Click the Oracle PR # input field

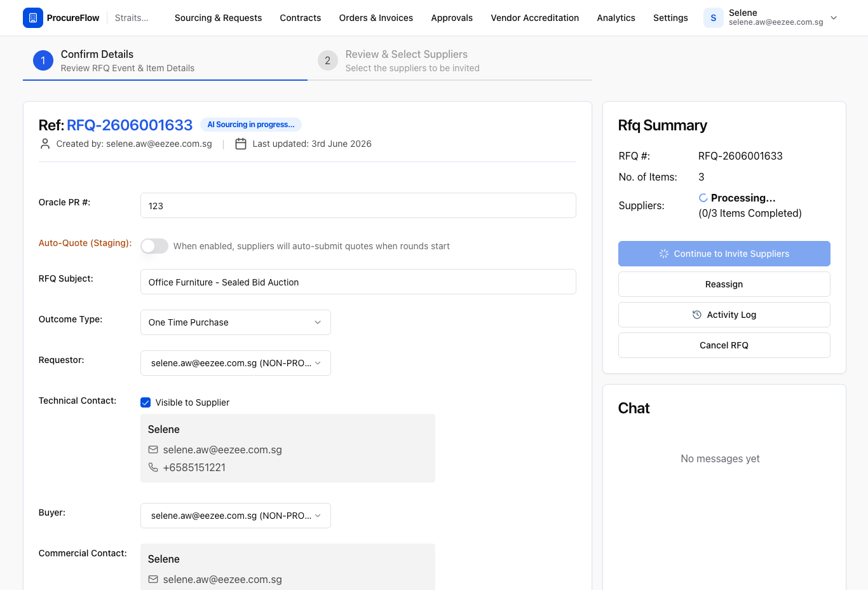(x=358, y=205)
